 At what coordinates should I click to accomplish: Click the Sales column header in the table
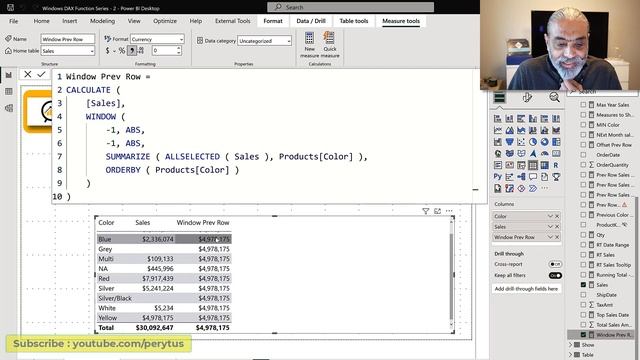pos(142,222)
